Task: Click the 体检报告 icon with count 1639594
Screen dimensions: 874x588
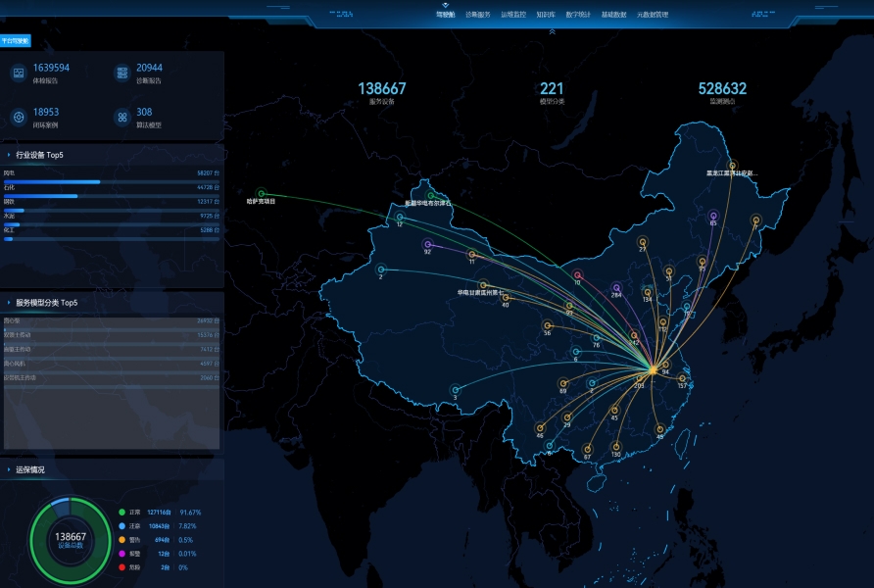Action: coord(18,73)
